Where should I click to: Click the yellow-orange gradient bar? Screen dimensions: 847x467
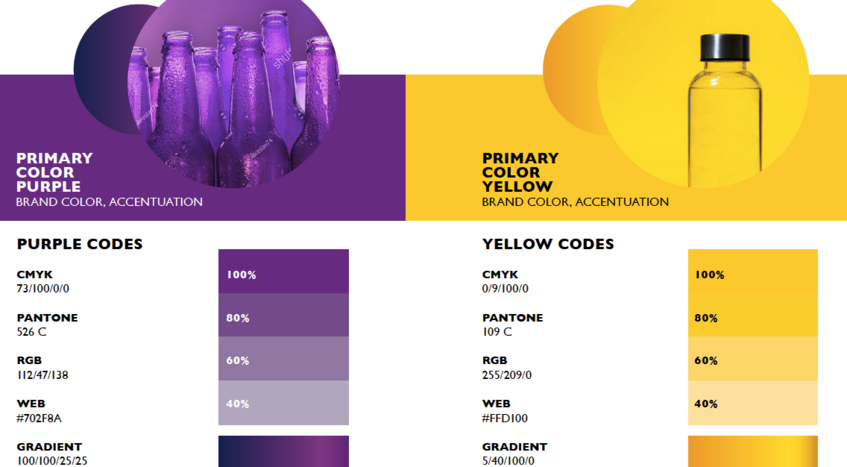(752, 451)
